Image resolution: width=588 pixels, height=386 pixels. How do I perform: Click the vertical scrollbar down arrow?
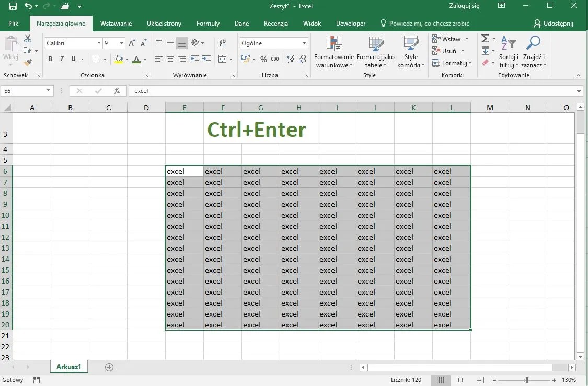click(580, 356)
